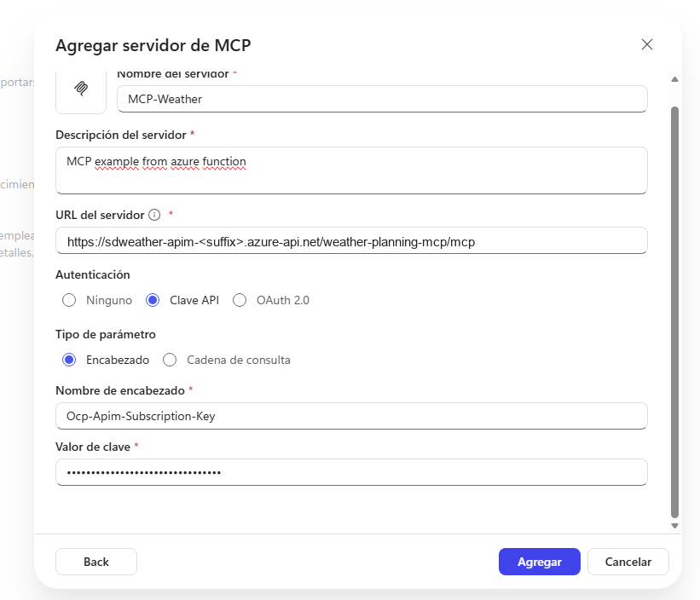Click the Valor de clave password field

[351, 472]
